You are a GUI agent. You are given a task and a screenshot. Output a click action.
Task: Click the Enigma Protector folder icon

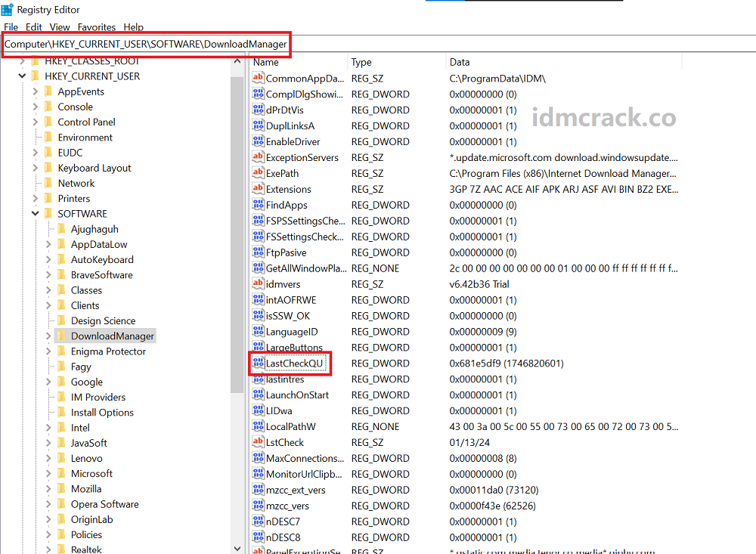(x=61, y=351)
